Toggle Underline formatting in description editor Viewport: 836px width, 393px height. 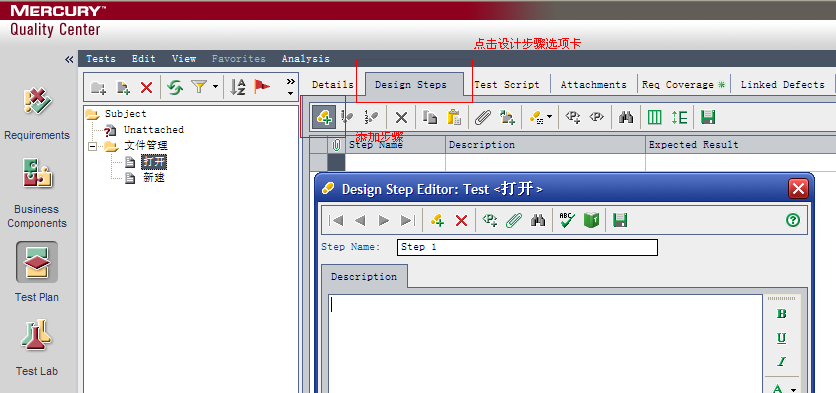[782, 338]
